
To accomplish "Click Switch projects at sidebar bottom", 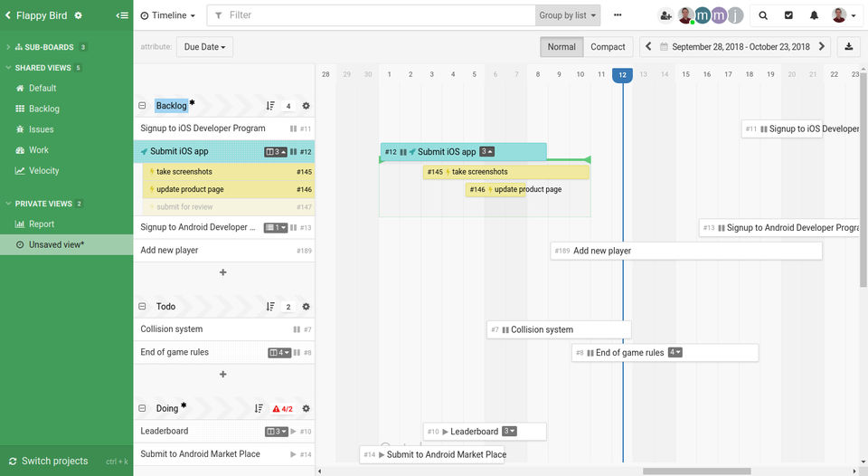I will point(54,461).
